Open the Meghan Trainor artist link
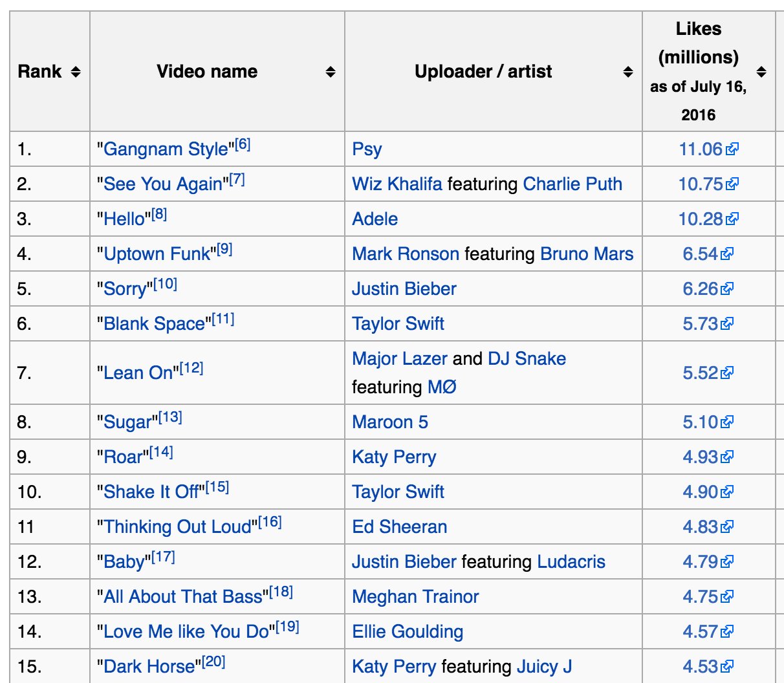The width and height of the screenshot is (784, 683). [x=415, y=597]
